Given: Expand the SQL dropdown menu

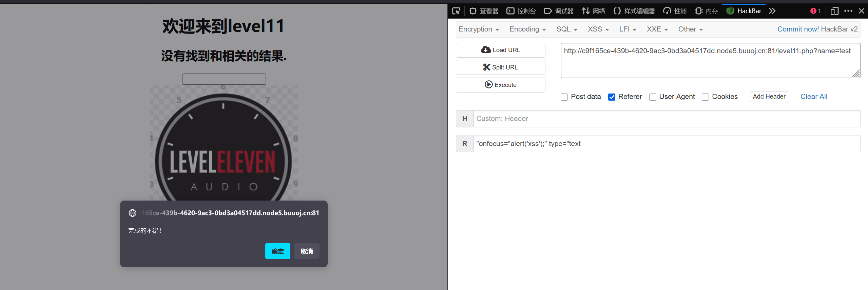Looking at the screenshot, I should pyautogui.click(x=566, y=29).
